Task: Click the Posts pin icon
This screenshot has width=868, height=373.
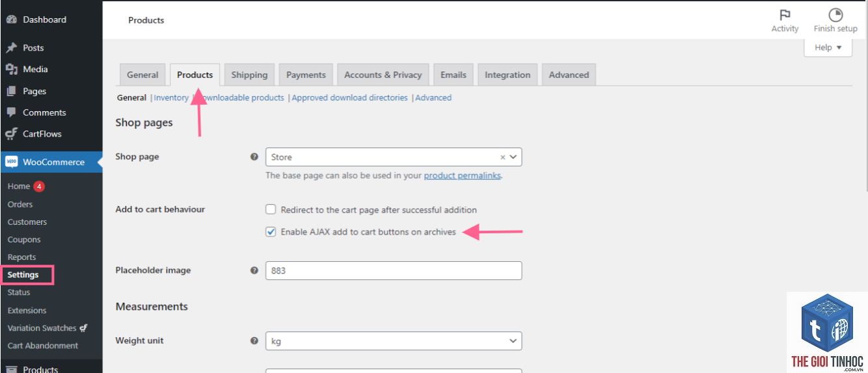Action: tap(11, 47)
